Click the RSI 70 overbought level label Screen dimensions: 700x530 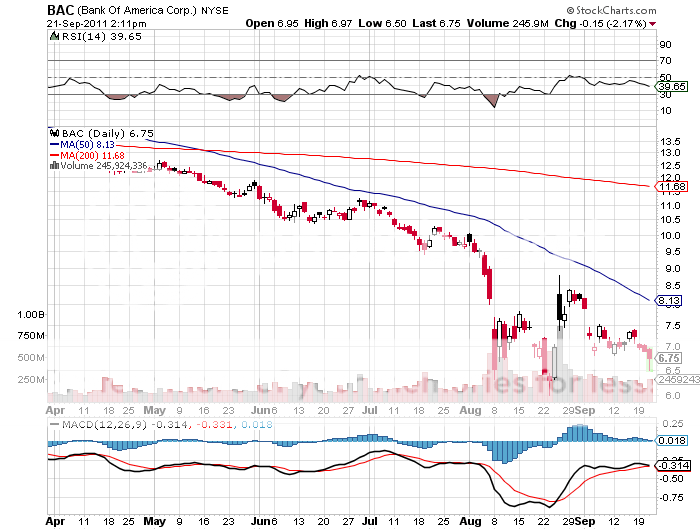click(660, 61)
